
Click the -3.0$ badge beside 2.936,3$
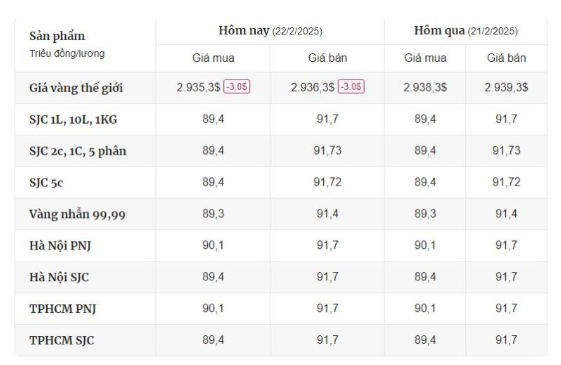(351, 87)
